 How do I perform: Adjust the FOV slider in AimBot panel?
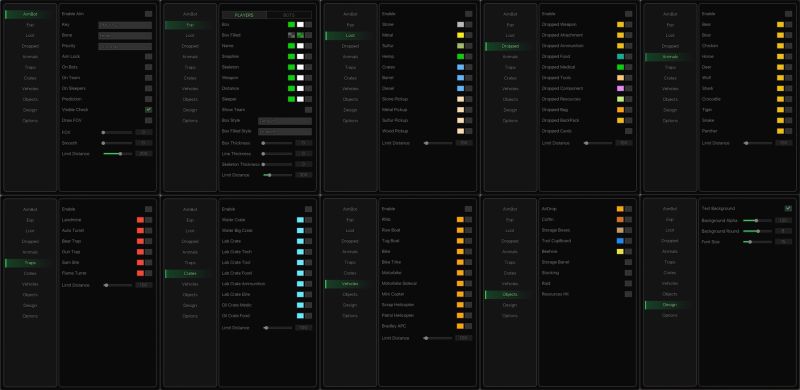[117, 132]
